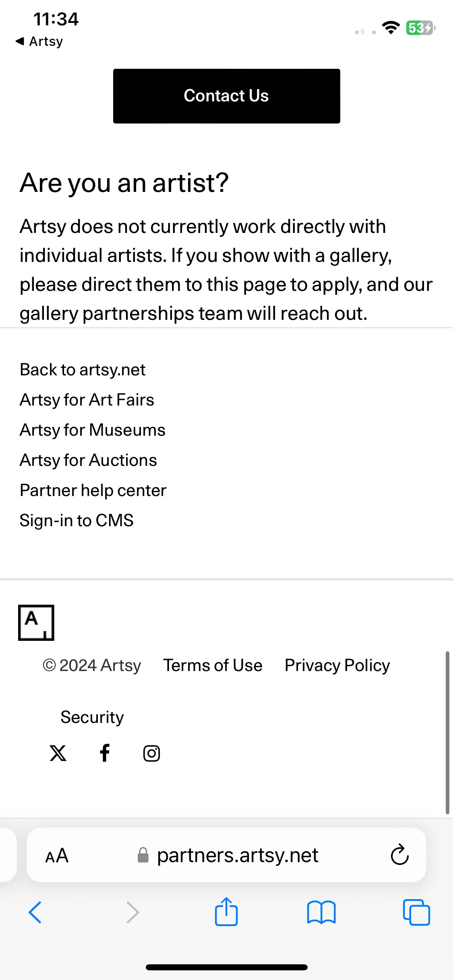The width and height of the screenshot is (453, 980).
Task: Show open tabs overview icon
Action: pyautogui.click(x=416, y=912)
